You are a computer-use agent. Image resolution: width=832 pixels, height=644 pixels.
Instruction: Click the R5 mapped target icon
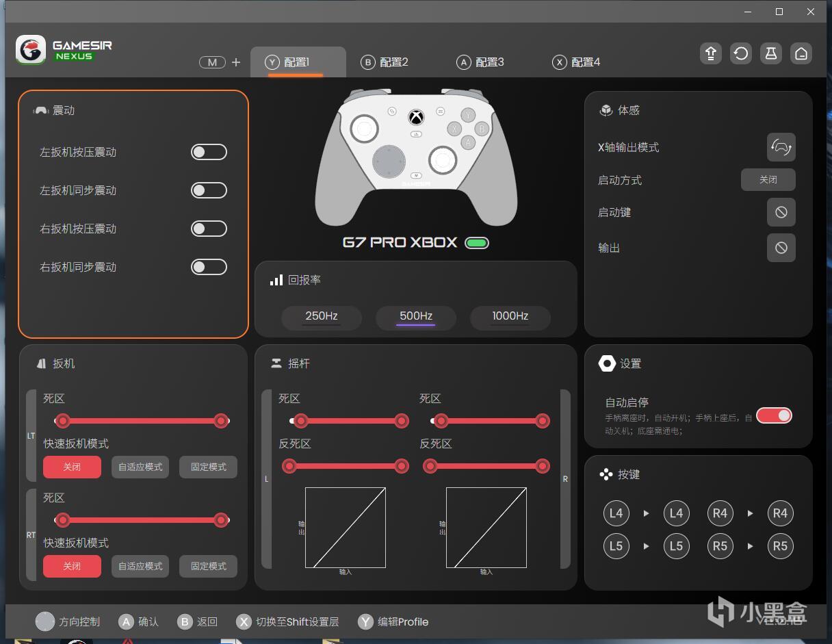click(x=780, y=545)
